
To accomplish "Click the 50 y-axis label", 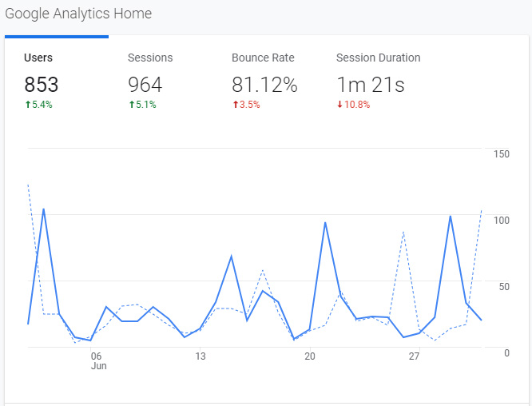I will (x=504, y=287).
